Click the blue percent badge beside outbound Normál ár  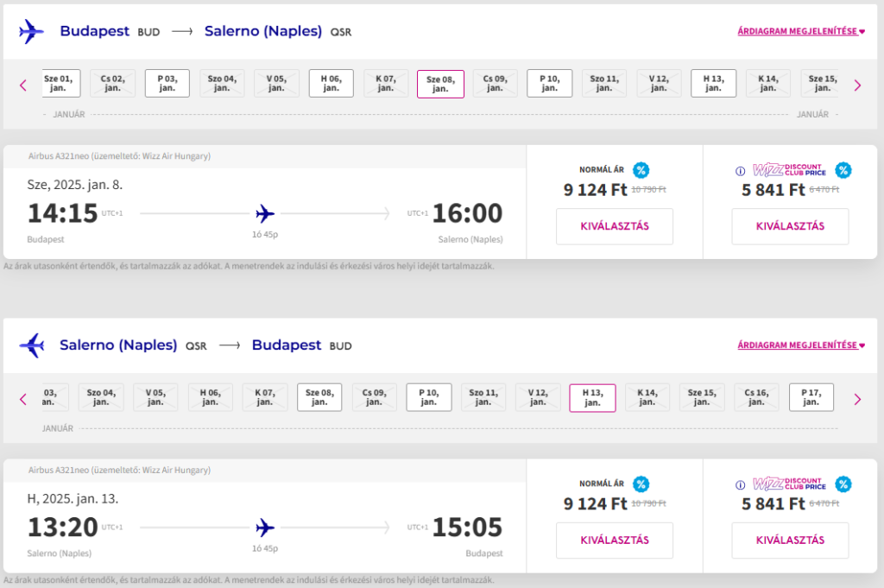[641, 170]
